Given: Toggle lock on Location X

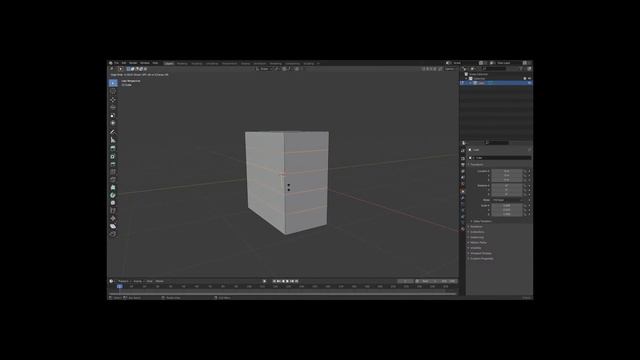Looking at the screenshot, I should pyautogui.click(x=525, y=171).
